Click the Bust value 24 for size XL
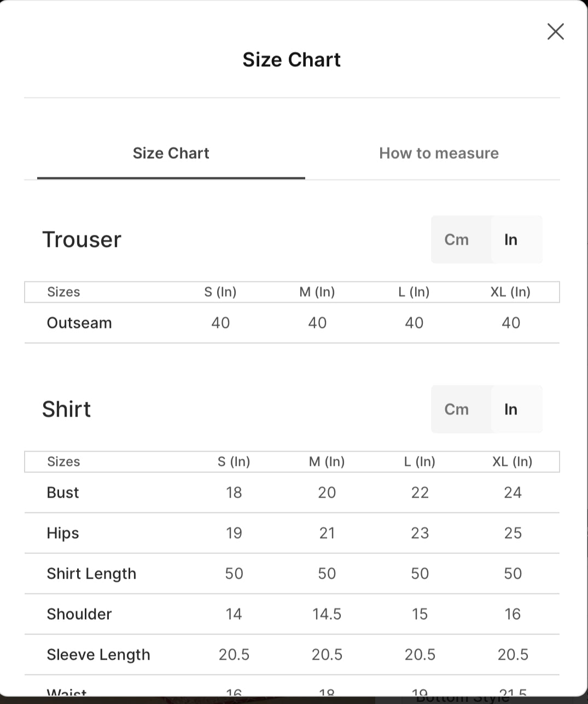This screenshot has height=704, width=588. pos(513,492)
